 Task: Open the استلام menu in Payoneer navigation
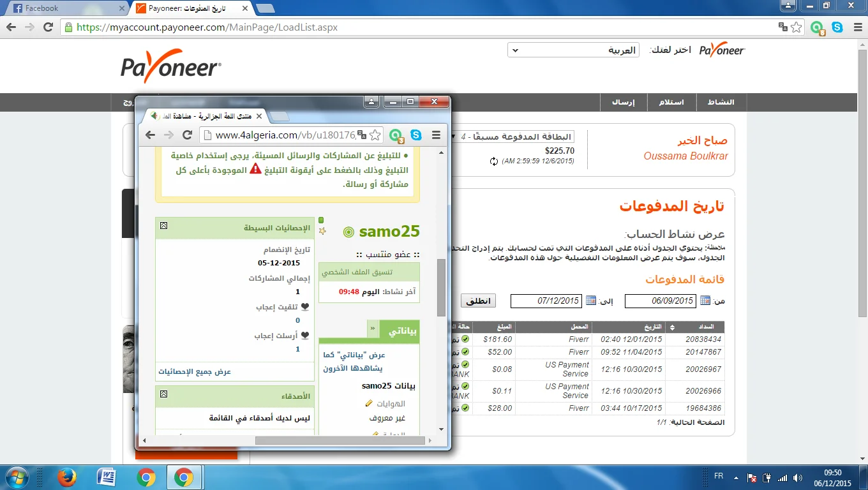click(671, 102)
